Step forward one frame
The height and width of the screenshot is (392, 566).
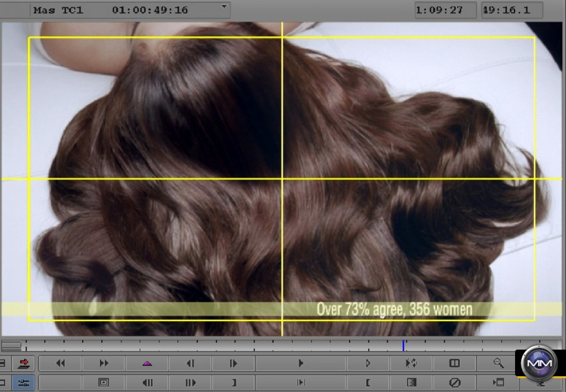(233, 363)
